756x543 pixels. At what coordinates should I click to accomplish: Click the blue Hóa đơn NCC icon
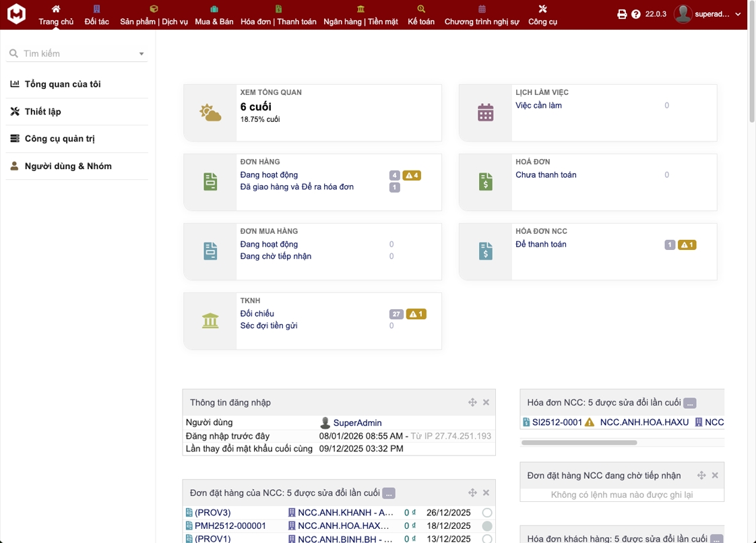click(486, 251)
